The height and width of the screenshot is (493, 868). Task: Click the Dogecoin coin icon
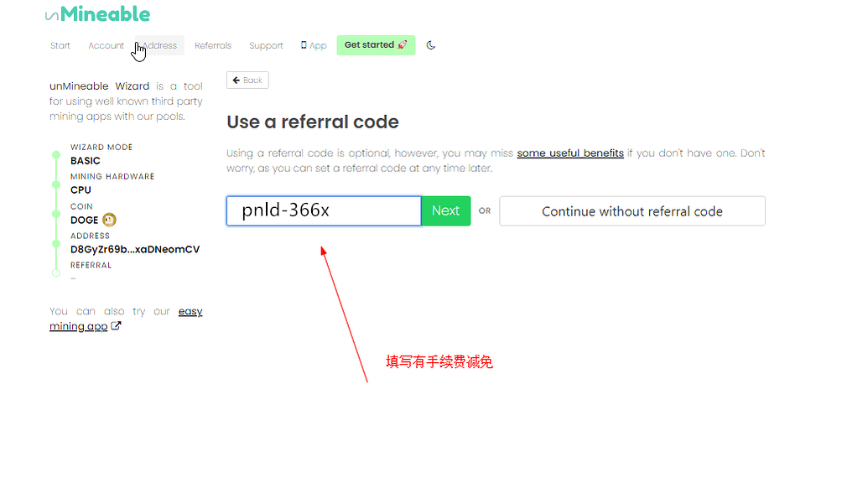pyautogui.click(x=109, y=220)
